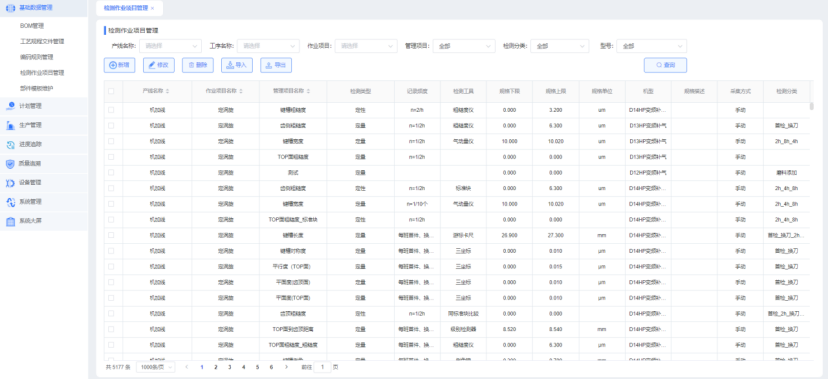
Task: Expand the 计划管理 menu
Action: (43, 106)
